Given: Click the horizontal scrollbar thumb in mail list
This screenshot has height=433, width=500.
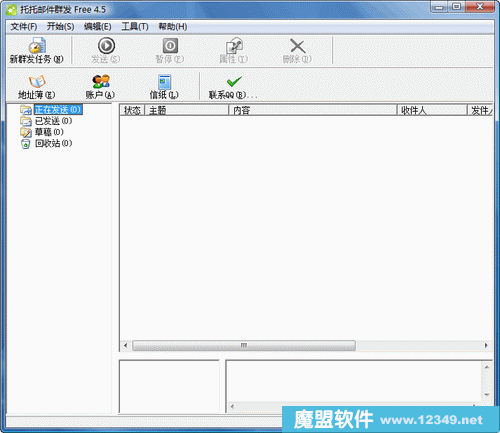Looking at the screenshot, I should 244,345.
